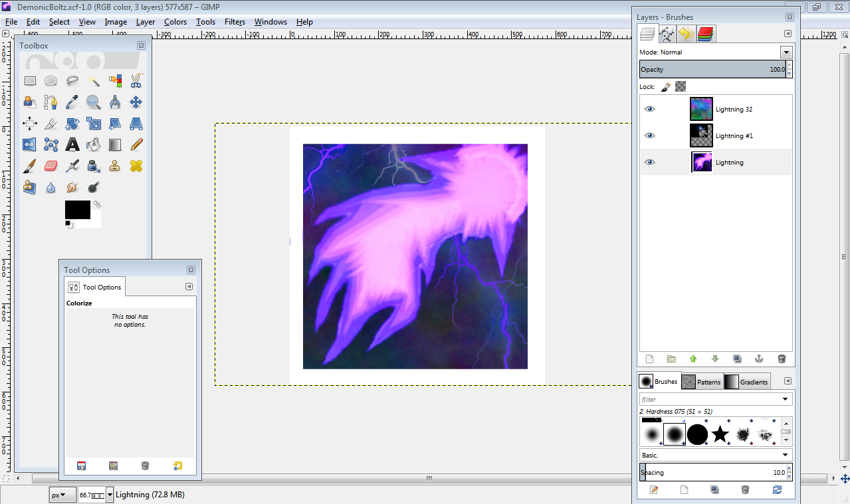Choose the Scale tool
This screenshot has width=850, height=504.
tap(94, 124)
